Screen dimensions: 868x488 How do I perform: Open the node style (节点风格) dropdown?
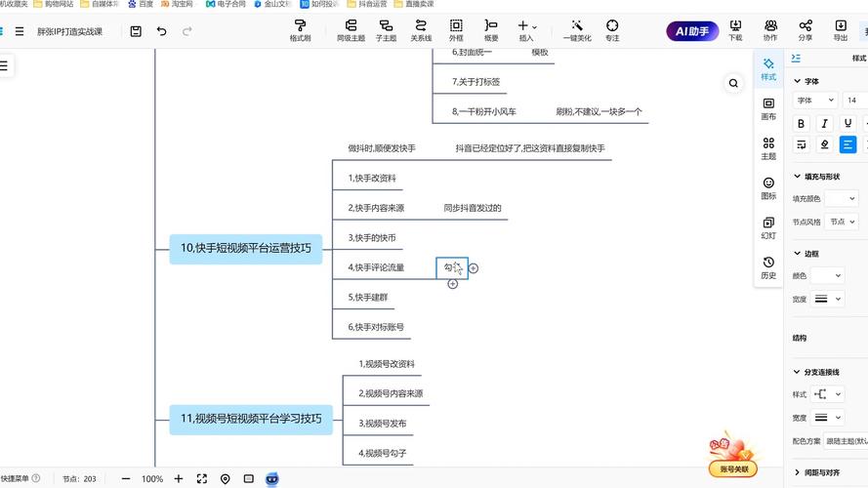[842, 222]
